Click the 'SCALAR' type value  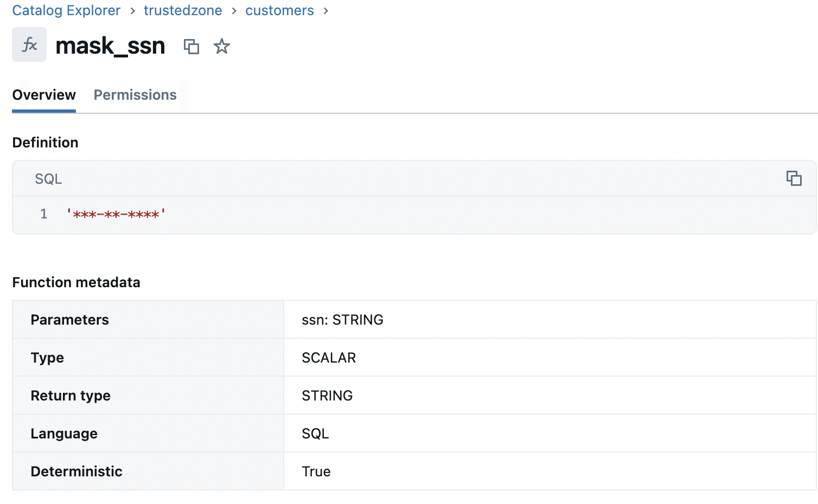point(329,358)
